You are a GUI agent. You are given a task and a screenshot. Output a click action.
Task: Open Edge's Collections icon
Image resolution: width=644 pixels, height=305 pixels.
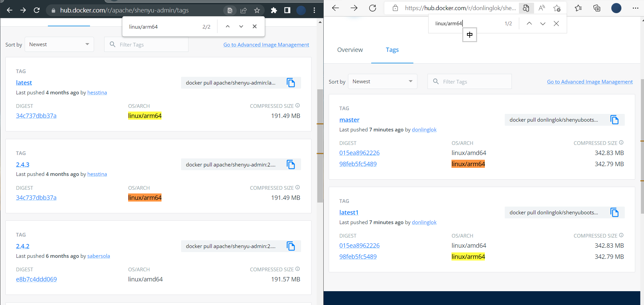(597, 8)
